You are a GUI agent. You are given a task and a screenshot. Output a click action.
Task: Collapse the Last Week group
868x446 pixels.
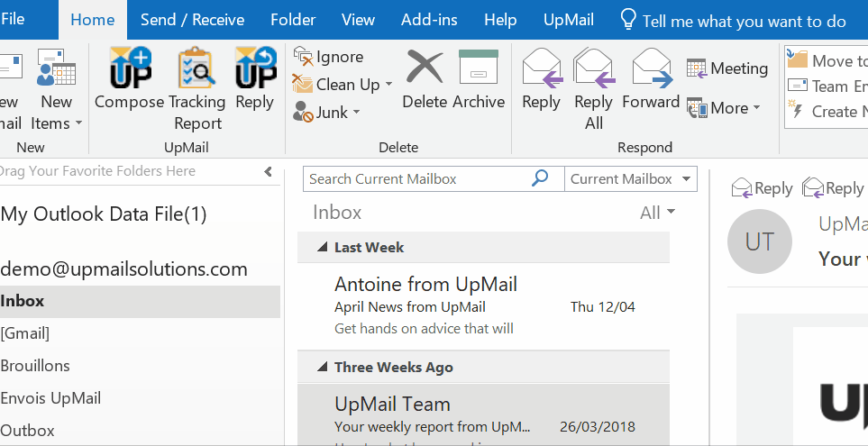coord(322,247)
